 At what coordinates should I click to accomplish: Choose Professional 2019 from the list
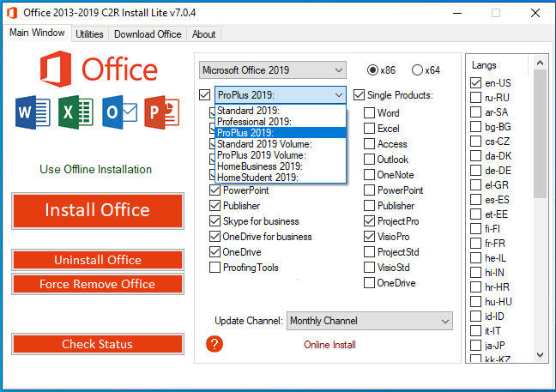coord(281,122)
